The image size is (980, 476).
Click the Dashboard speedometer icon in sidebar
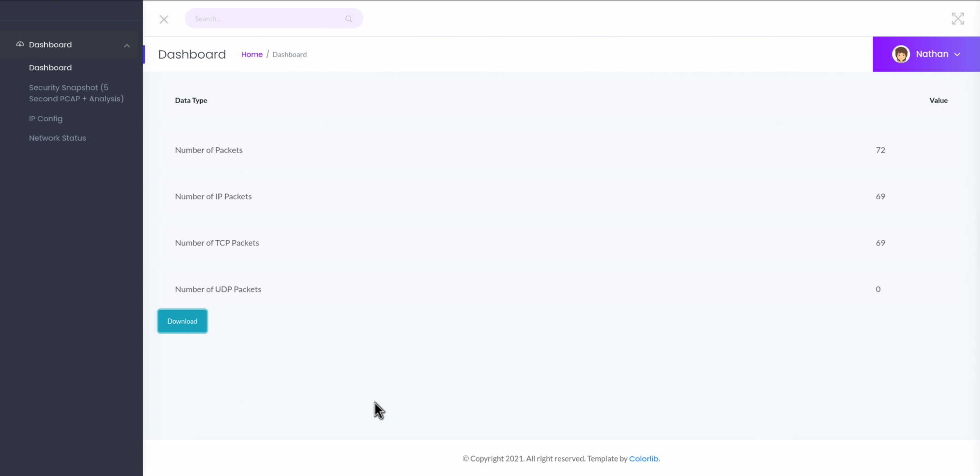(20, 44)
